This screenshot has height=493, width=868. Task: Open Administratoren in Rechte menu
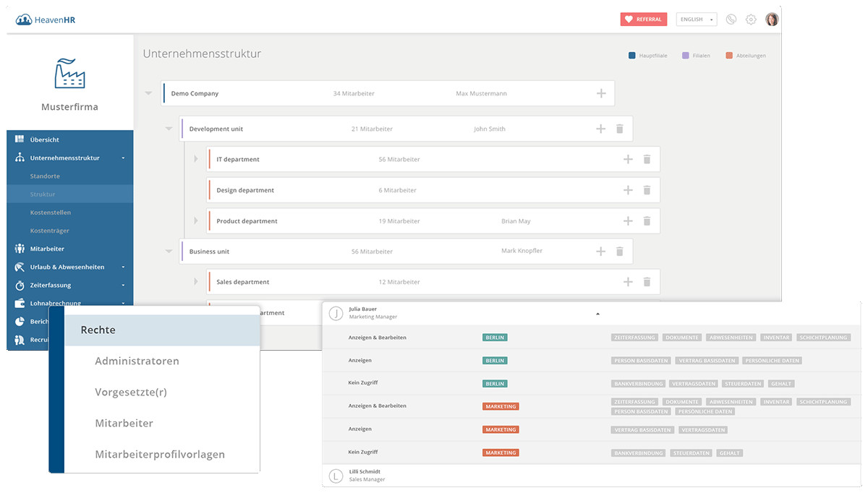coord(137,361)
